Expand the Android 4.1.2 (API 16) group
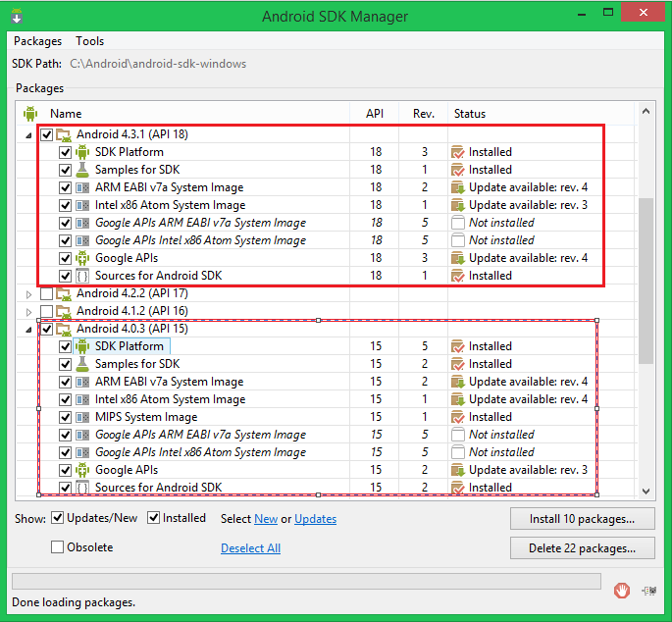The image size is (672, 622). coord(28,312)
